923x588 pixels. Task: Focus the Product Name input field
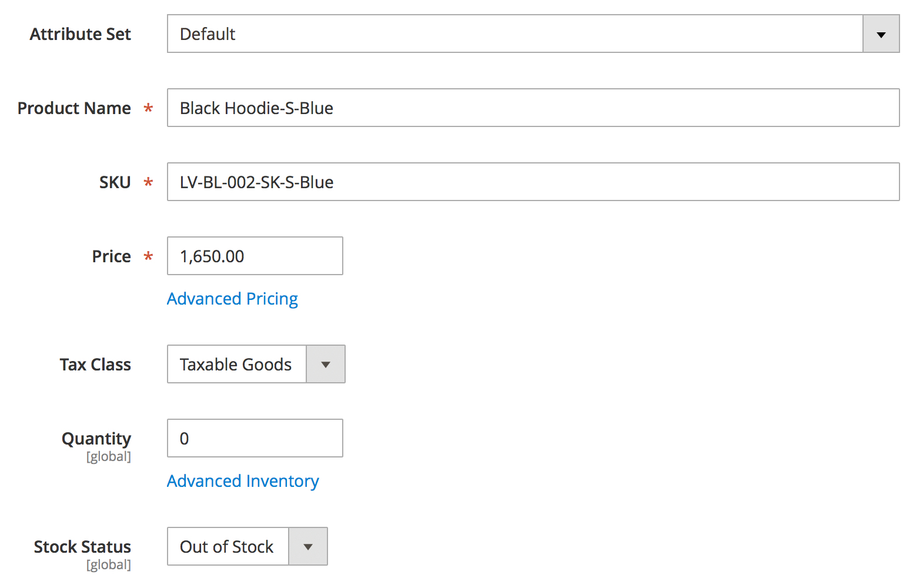pyautogui.click(x=533, y=108)
